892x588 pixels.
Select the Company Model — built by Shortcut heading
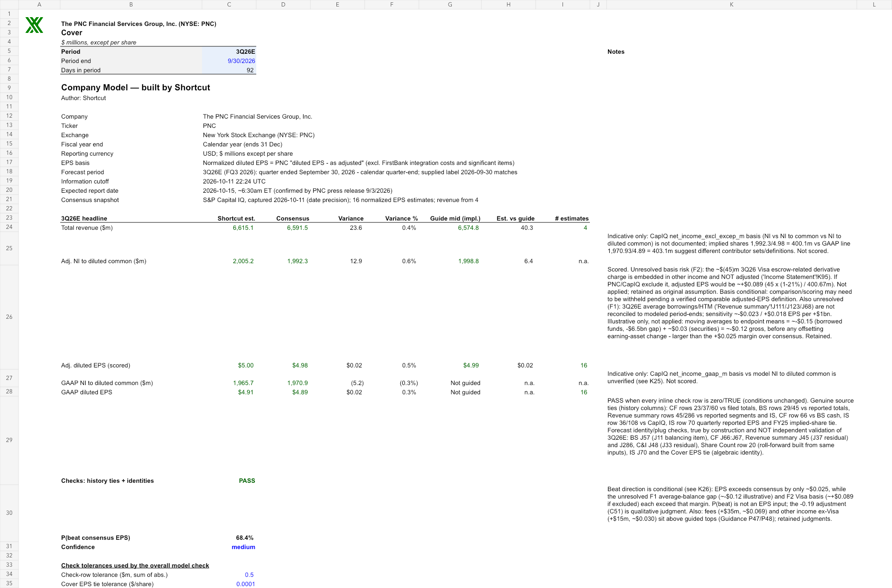(x=135, y=88)
